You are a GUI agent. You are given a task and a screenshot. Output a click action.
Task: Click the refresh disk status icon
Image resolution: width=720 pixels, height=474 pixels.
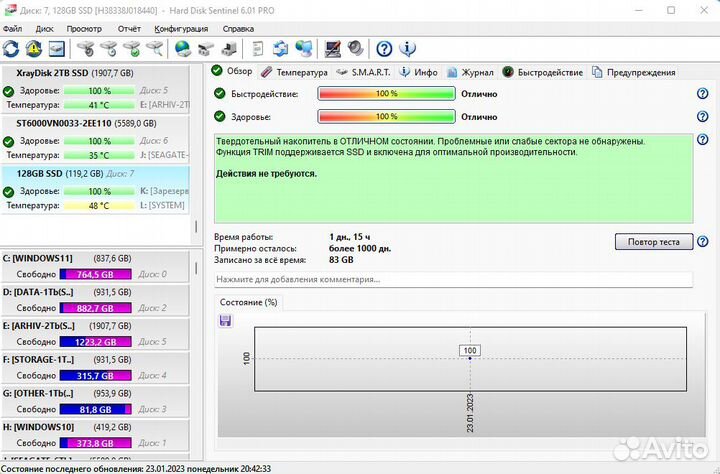tap(11, 48)
